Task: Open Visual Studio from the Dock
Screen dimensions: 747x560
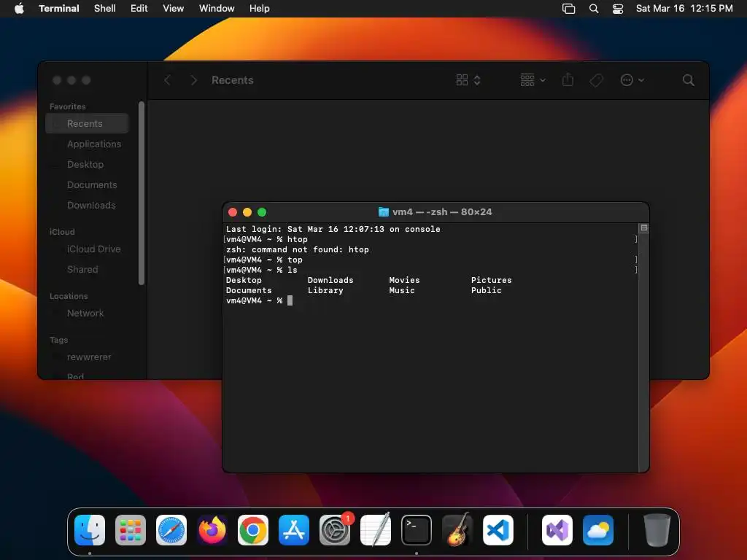Action: (557, 530)
